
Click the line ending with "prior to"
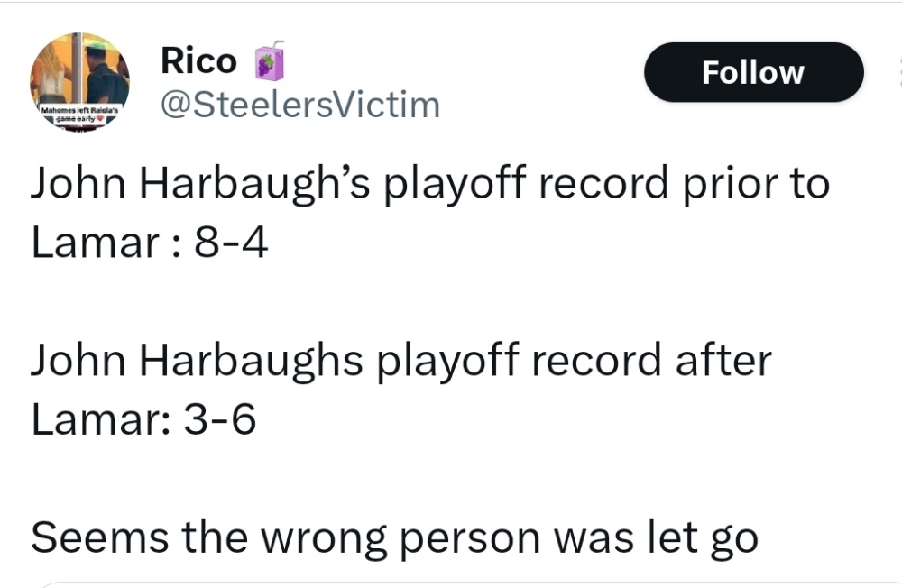click(429, 184)
